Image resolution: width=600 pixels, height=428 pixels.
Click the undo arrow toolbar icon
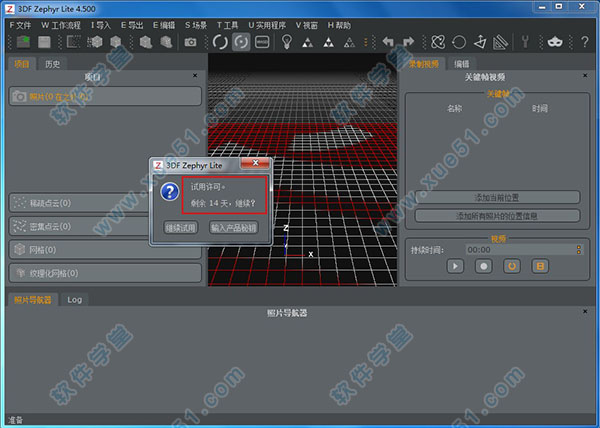388,42
